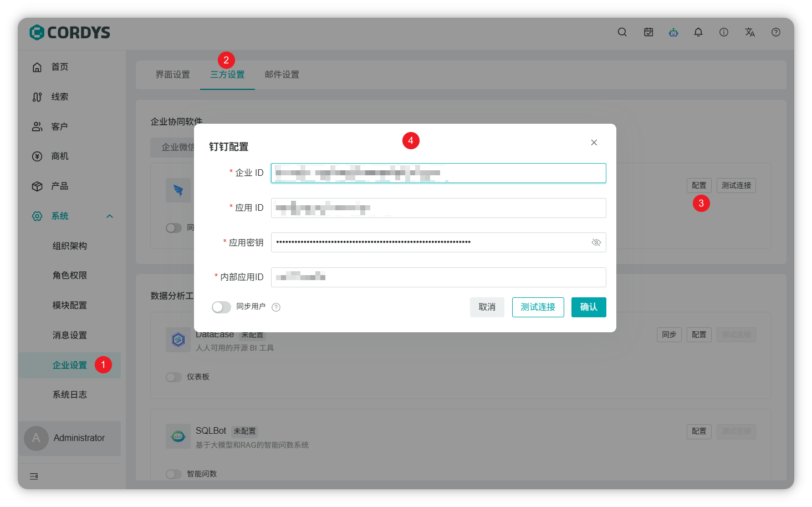The height and width of the screenshot is (507, 812).
Task: Click the Administrator user name
Action: click(79, 438)
